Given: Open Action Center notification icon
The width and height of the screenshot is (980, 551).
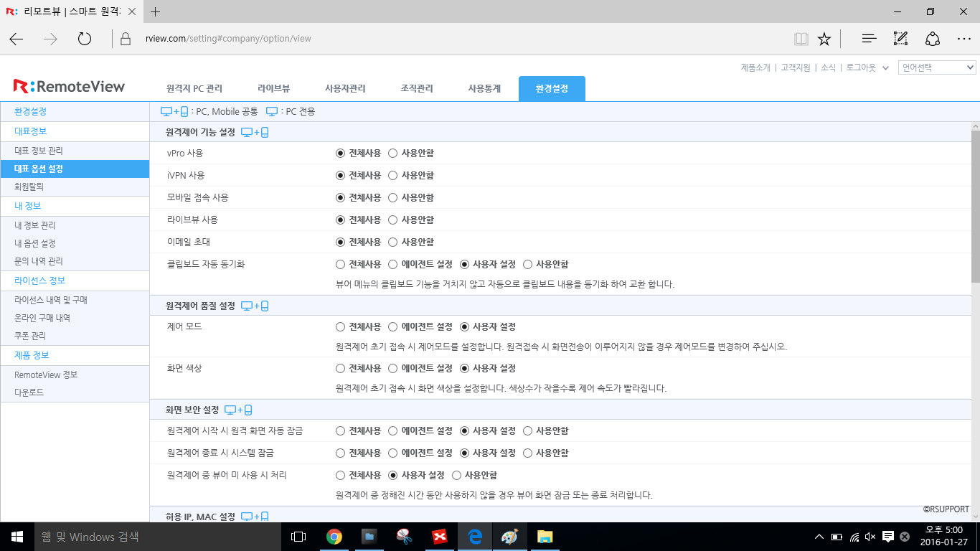Looking at the screenshot, I should [x=888, y=537].
